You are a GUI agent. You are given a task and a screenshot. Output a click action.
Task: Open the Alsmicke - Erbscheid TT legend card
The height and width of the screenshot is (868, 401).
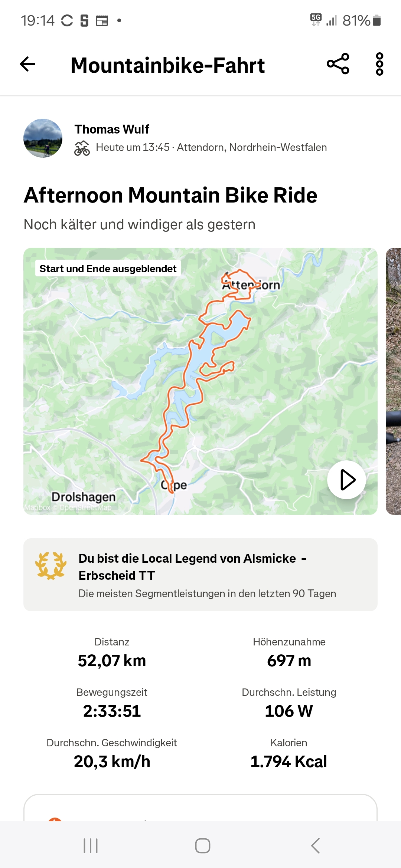(200, 575)
